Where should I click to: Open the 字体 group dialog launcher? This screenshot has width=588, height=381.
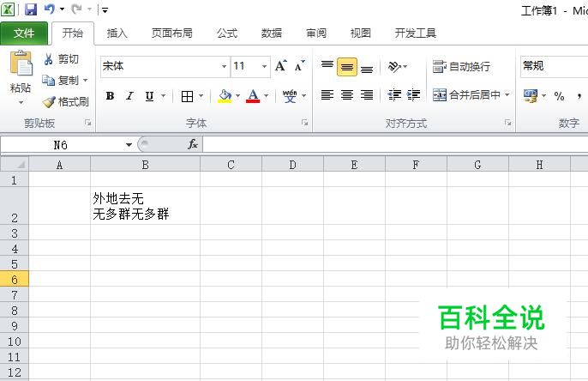click(305, 123)
